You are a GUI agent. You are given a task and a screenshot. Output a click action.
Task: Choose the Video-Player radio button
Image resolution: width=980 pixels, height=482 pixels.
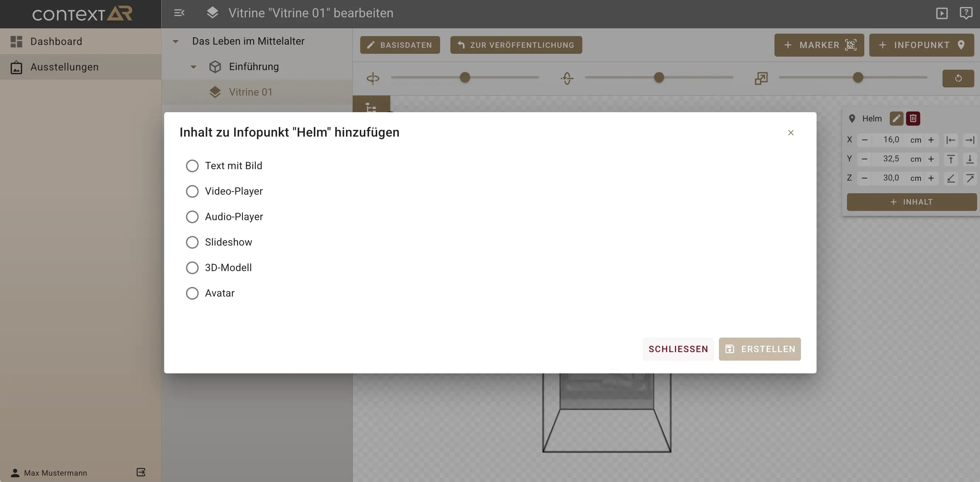192,191
